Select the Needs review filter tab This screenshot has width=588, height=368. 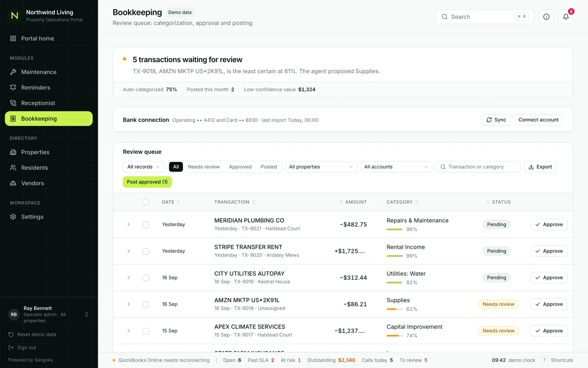pos(204,167)
